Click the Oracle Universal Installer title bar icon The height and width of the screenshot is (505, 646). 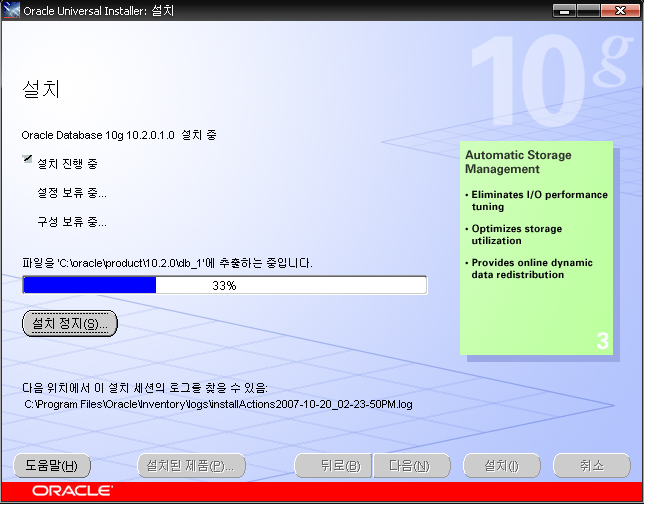pos(11,10)
